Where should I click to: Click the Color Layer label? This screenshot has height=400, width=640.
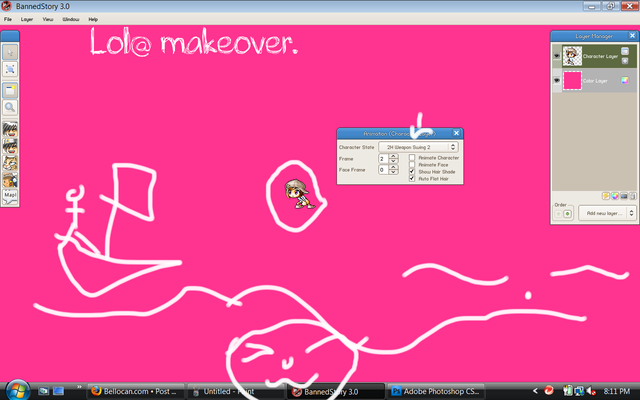click(595, 81)
